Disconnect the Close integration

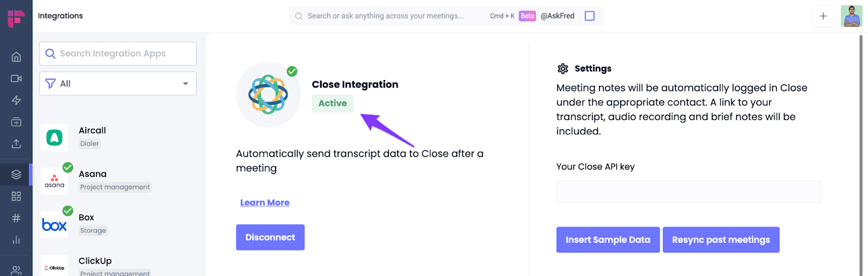coord(270,237)
